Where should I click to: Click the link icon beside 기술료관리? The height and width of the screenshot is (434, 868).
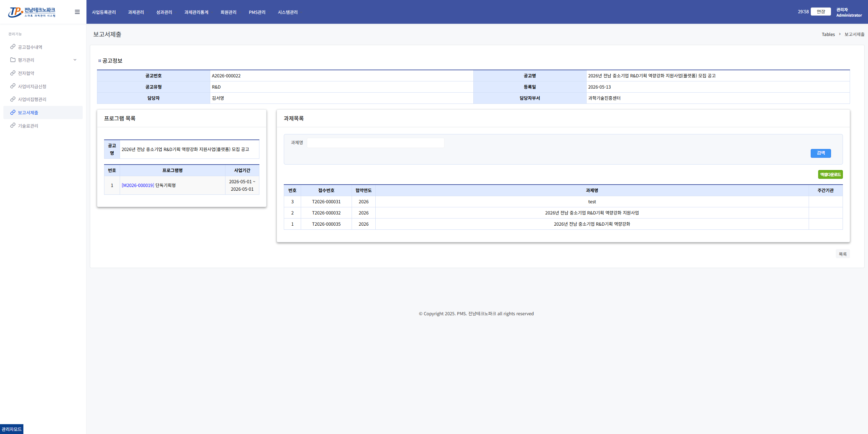click(13, 126)
